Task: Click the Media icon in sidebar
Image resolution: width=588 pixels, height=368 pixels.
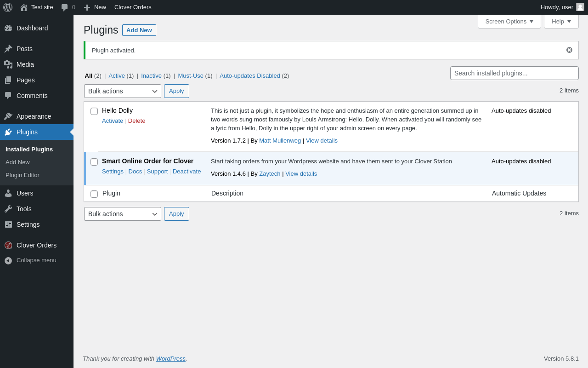Action: 8,64
